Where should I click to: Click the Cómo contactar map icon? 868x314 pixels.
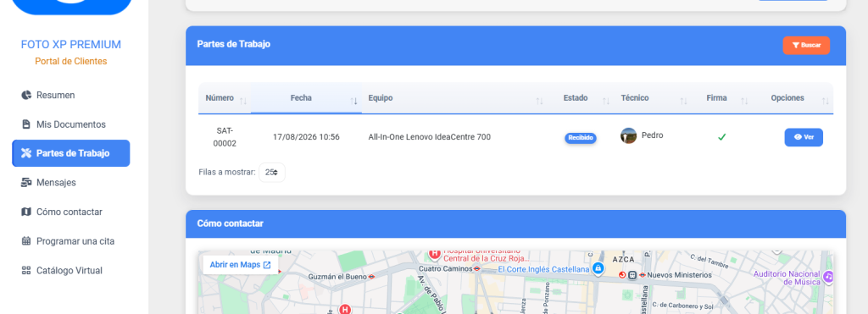pyautogui.click(x=26, y=212)
